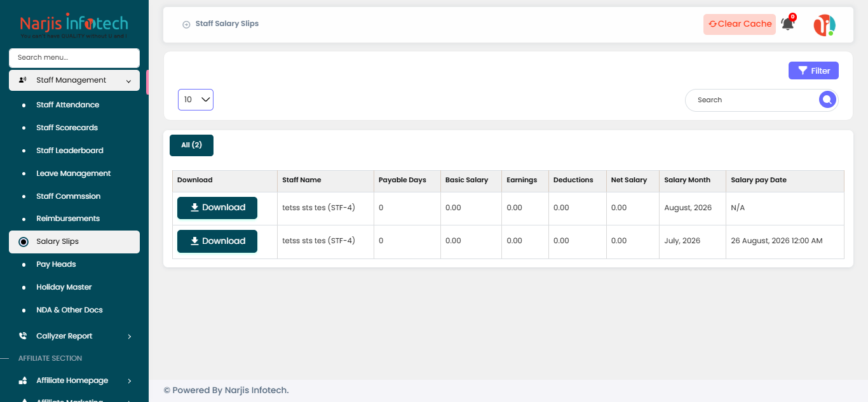The width and height of the screenshot is (868, 402).
Task: Select the All (2) tab
Action: [x=191, y=145]
